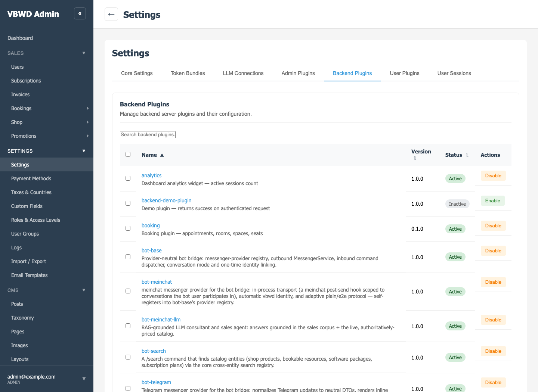Disable the bot-base plugin

[493, 251]
